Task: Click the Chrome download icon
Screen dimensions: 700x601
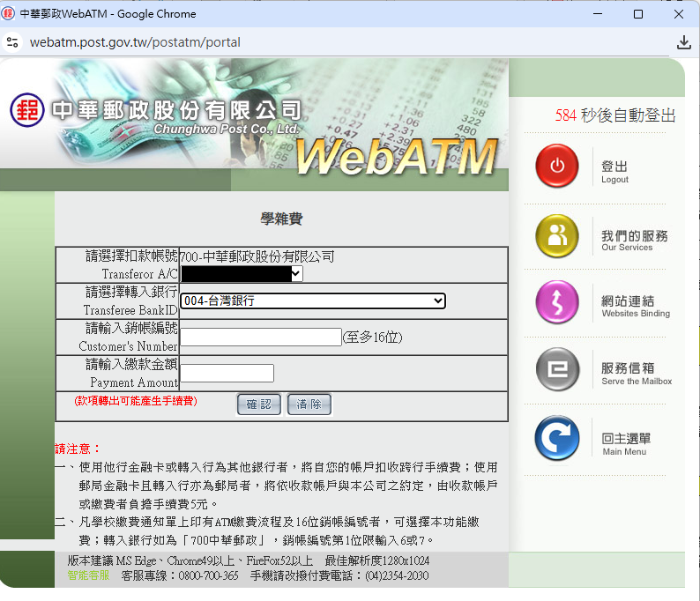Action: [x=683, y=42]
